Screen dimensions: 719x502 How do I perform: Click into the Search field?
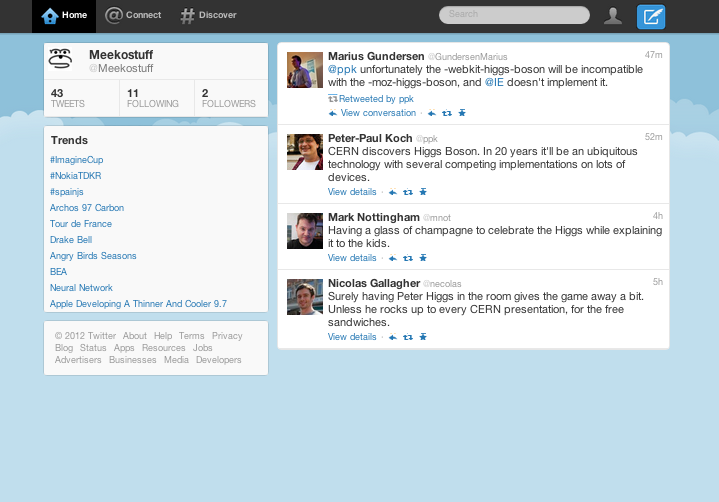pos(514,15)
